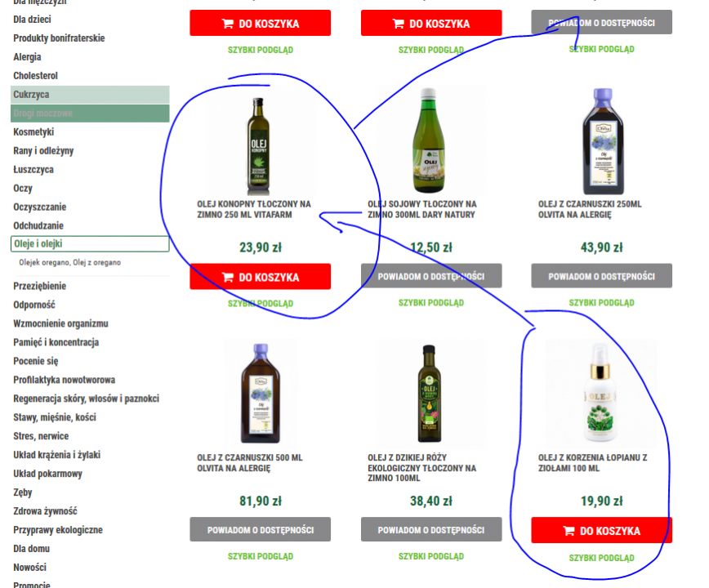The width and height of the screenshot is (709, 588).
Task: Open Olej z czarnuszki 500 ml Olvita title
Action: tap(250, 463)
